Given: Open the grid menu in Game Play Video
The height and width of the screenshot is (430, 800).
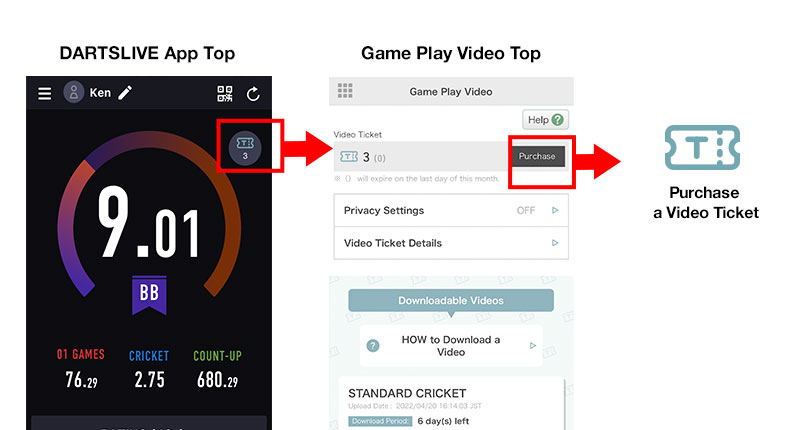Looking at the screenshot, I should pyautogui.click(x=345, y=91).
